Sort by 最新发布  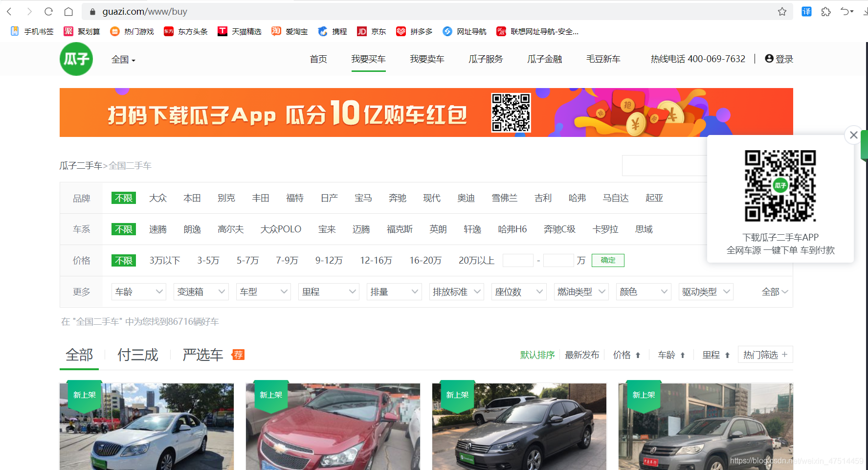(582, 355)
